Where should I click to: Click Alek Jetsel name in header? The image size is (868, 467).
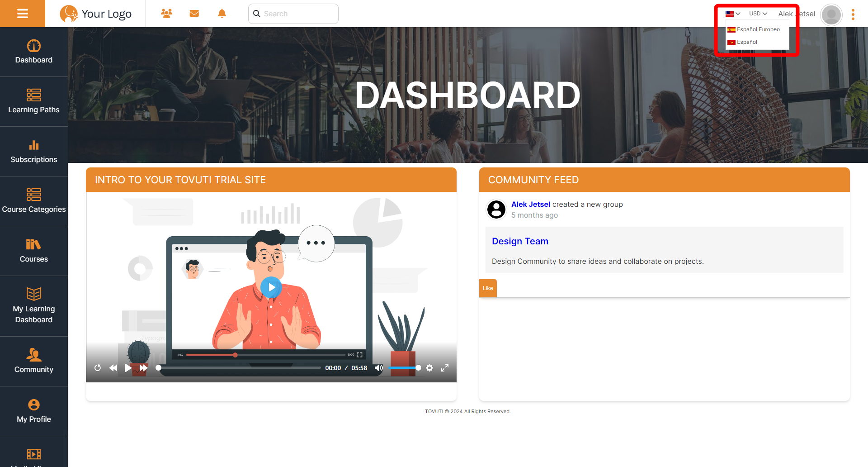pos(797,14)
